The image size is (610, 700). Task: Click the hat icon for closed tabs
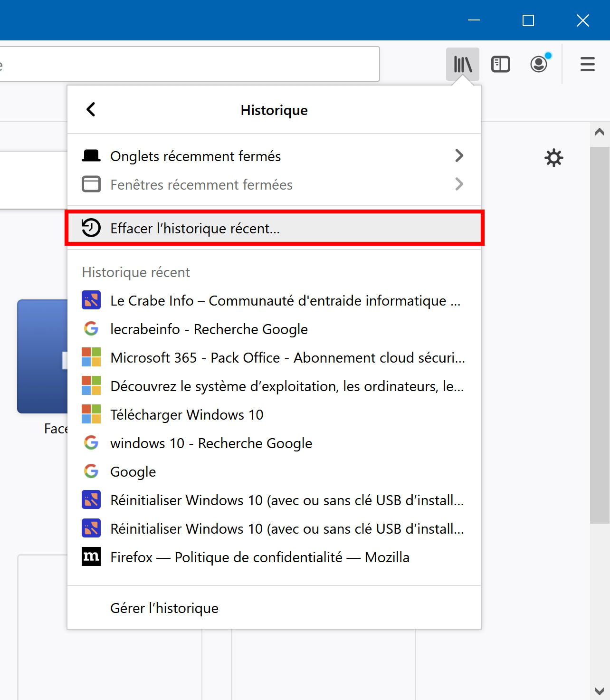pos(91,155)
